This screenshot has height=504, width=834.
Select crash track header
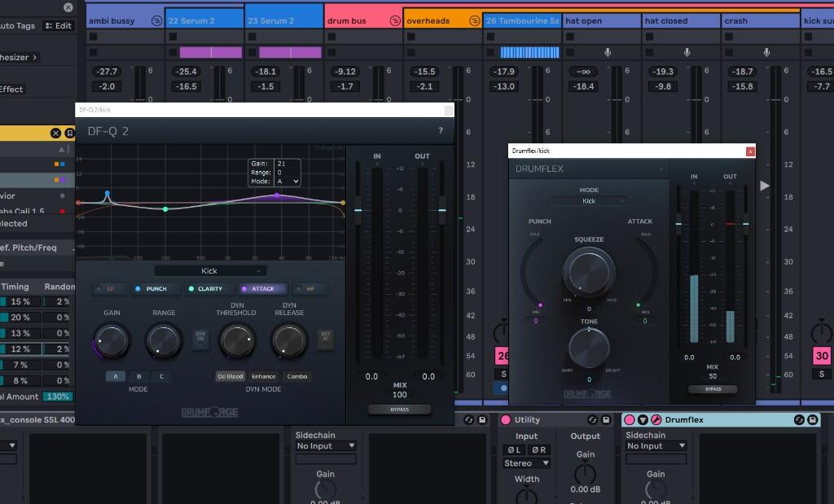[x=761, y=20]
